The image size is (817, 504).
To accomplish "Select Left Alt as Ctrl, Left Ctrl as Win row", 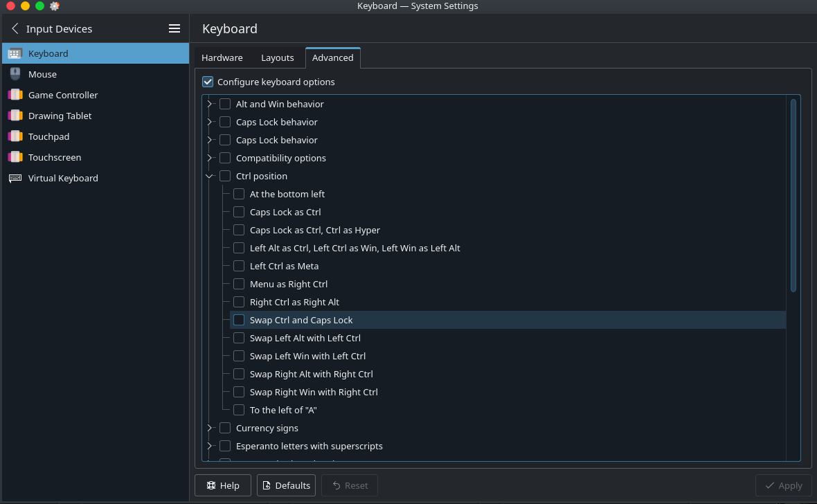I will pos(508,248).
